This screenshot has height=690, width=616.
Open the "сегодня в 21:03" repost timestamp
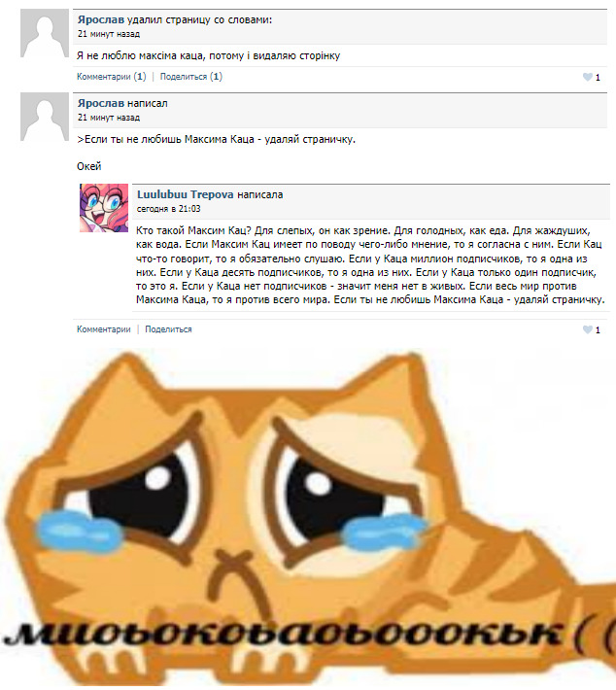coord(168,209)
